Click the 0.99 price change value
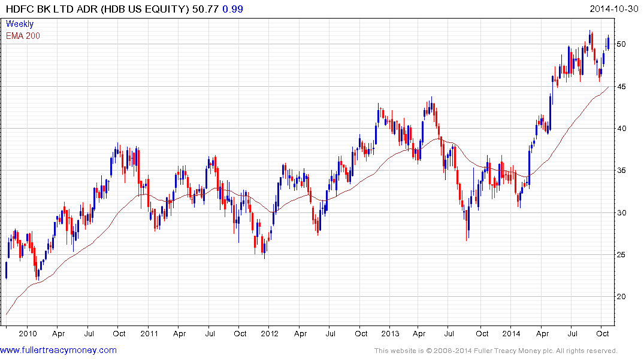Viewport: 644px width, 359px height. point(232,9)
